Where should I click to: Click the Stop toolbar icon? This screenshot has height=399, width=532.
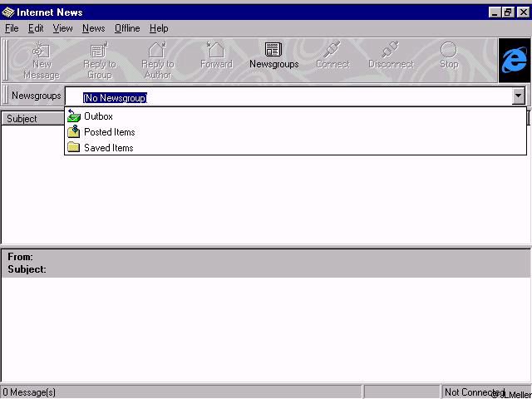(449, 50)
